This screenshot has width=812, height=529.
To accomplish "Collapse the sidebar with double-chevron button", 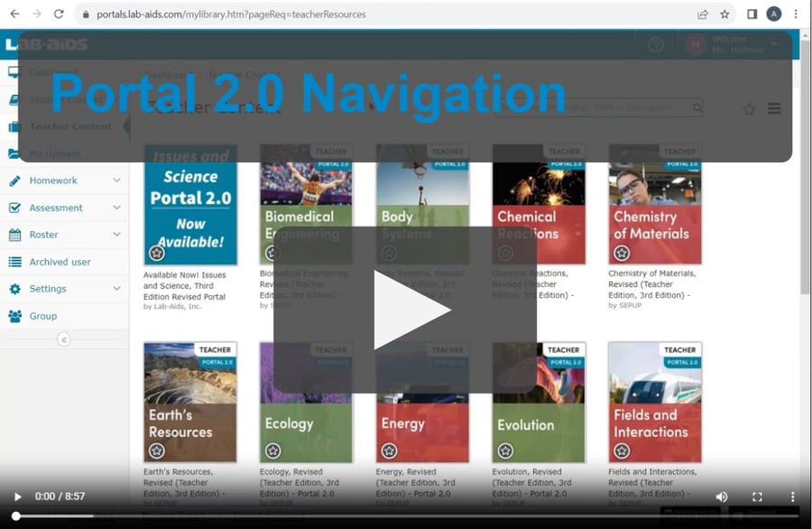I will [x=63, y=339].
